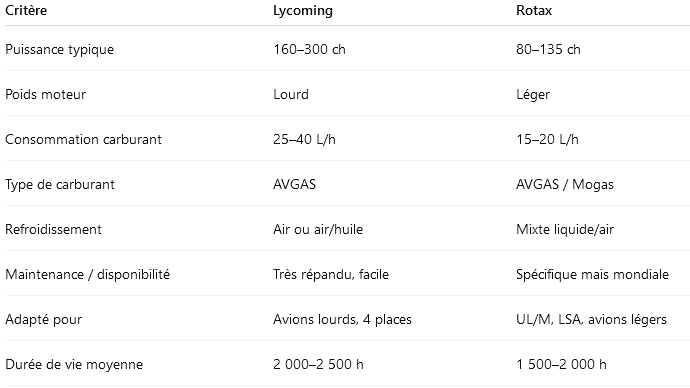Select the Poids moteur row label

45,94
